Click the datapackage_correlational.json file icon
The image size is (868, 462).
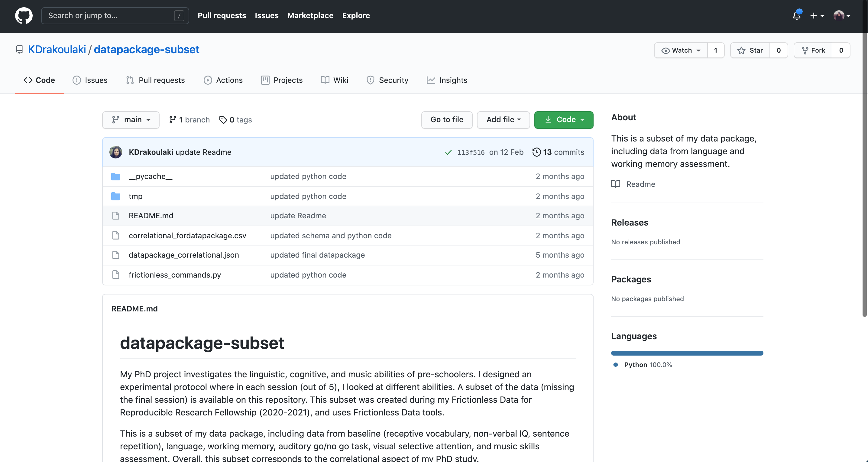pyautogui.click(x=115, y=255)
